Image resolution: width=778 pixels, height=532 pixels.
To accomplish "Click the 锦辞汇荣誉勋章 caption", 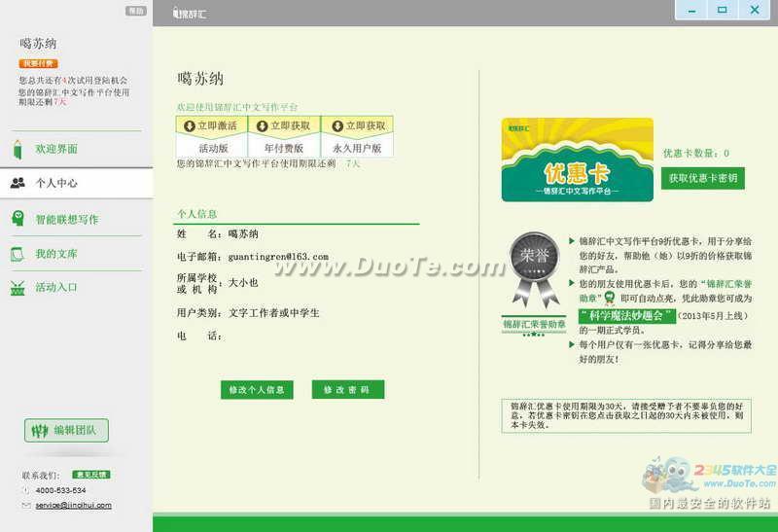I will [x=534, y=325].
